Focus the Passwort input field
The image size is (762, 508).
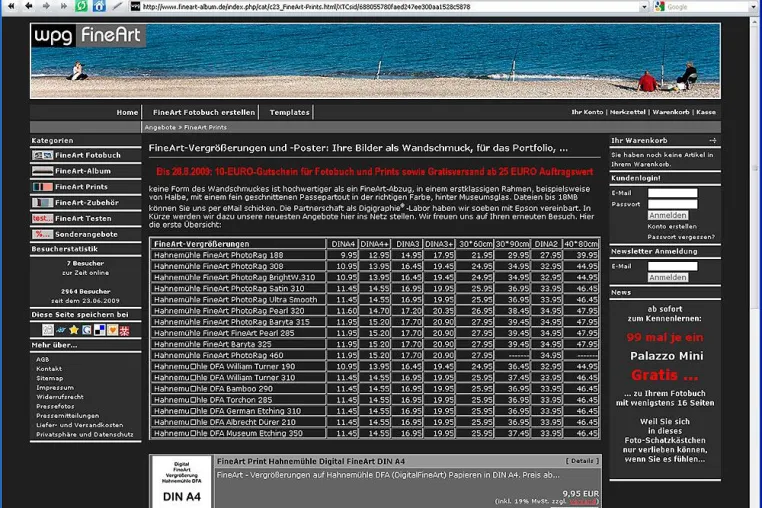coord(673,204)
